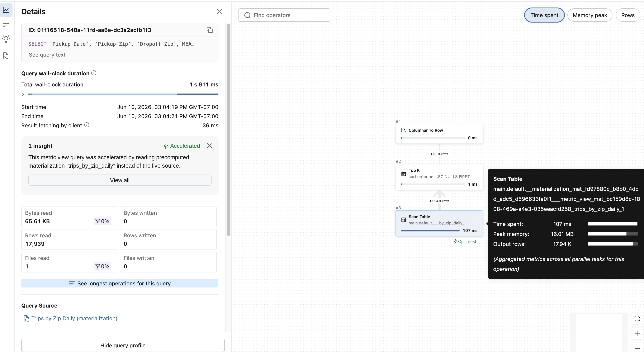Viewport: 644px width, 352px height.
Task: Open the longest operations list sidebar icon
Action: (6, 25)
